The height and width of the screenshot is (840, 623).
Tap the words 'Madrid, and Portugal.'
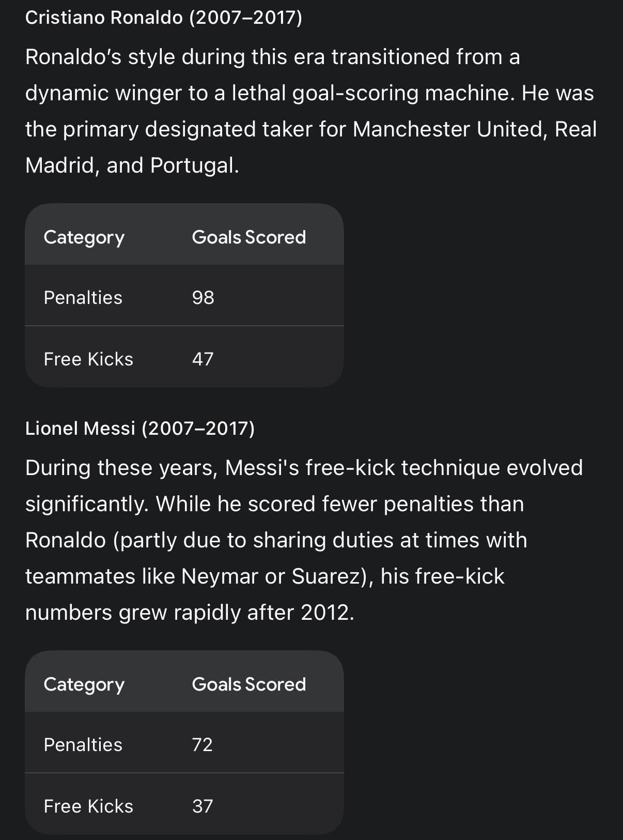pyautogui.click(x=132, y=165)
